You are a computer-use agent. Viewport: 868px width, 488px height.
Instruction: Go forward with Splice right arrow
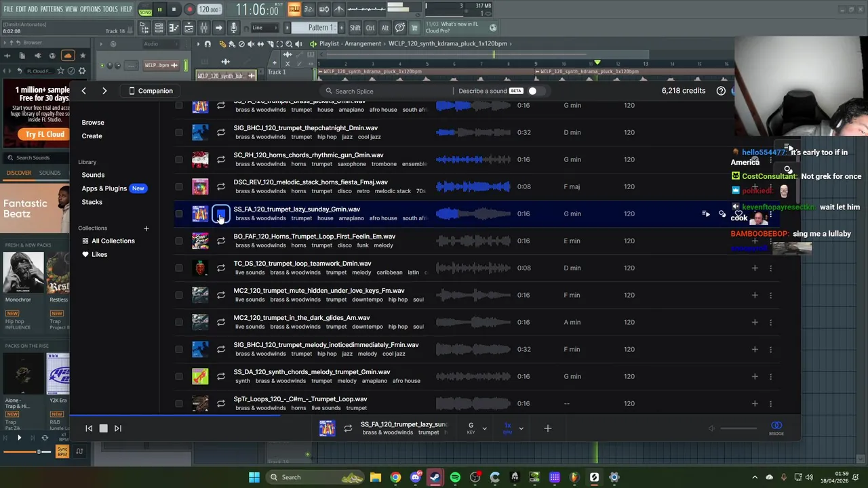(104, 91)
